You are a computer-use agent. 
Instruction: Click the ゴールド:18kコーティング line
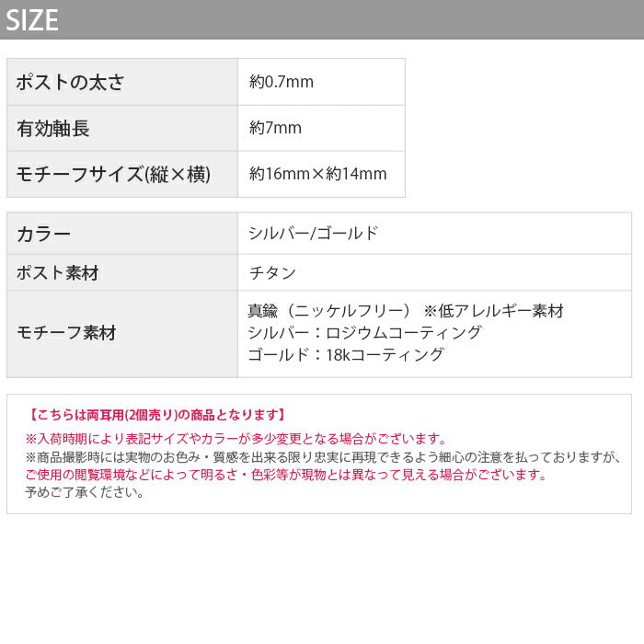pos(346,354)
